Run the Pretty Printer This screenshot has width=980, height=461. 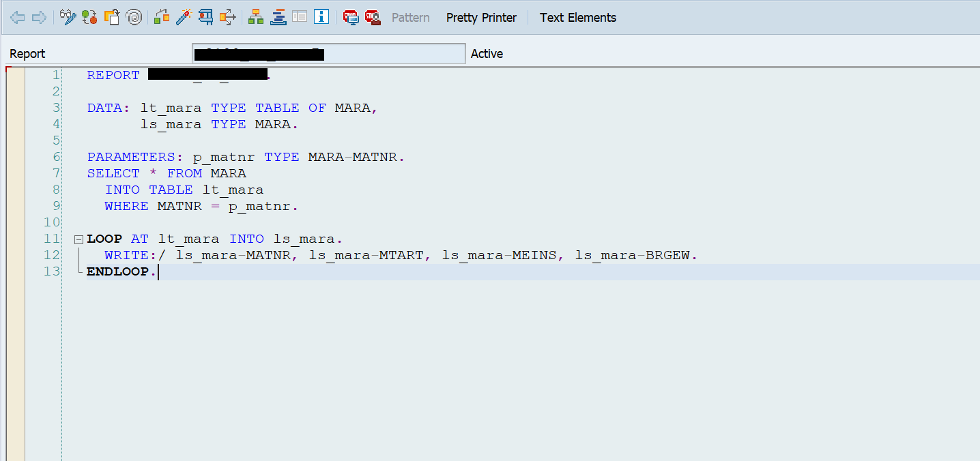(x=481, y=17)
